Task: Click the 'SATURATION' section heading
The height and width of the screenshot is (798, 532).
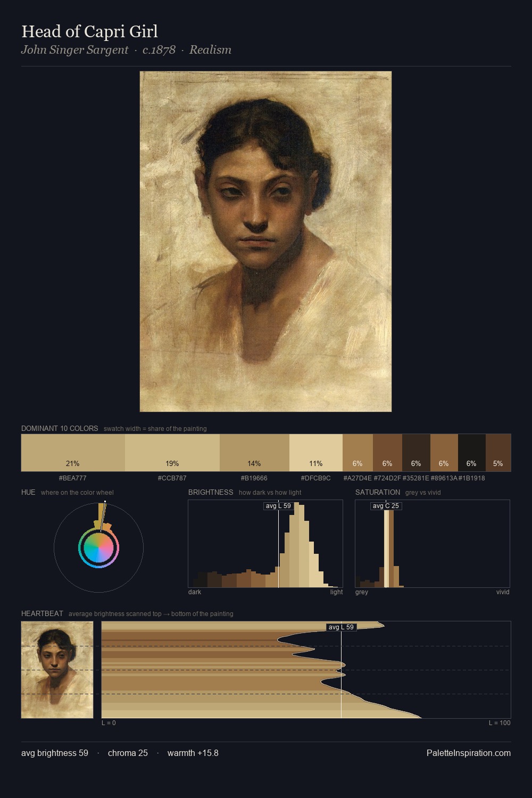Action: [x=378, y=492]
